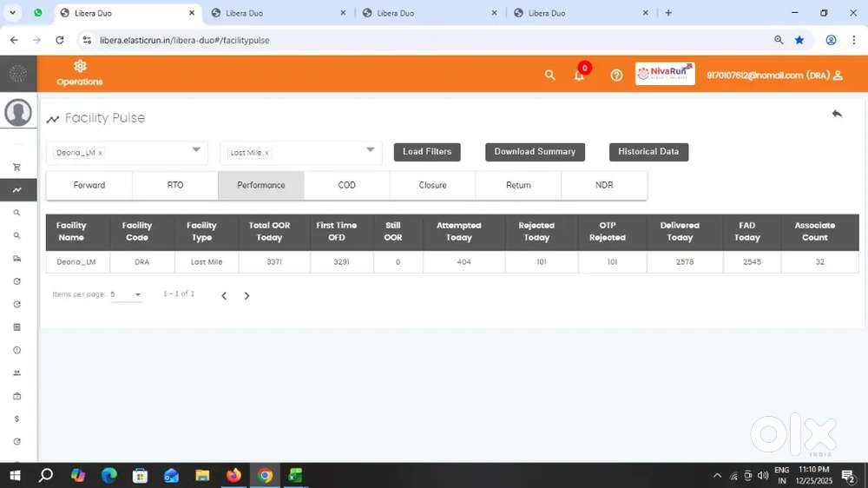Remove the Deoria_LM filter chip
The height and width of the screenshot is (488, 868).
tap(101, 153)
